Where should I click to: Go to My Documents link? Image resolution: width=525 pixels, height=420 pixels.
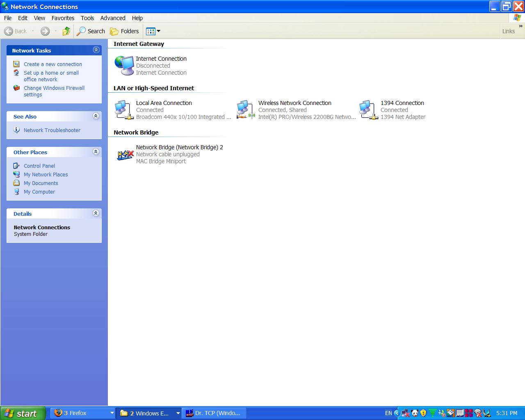(41, 183)
